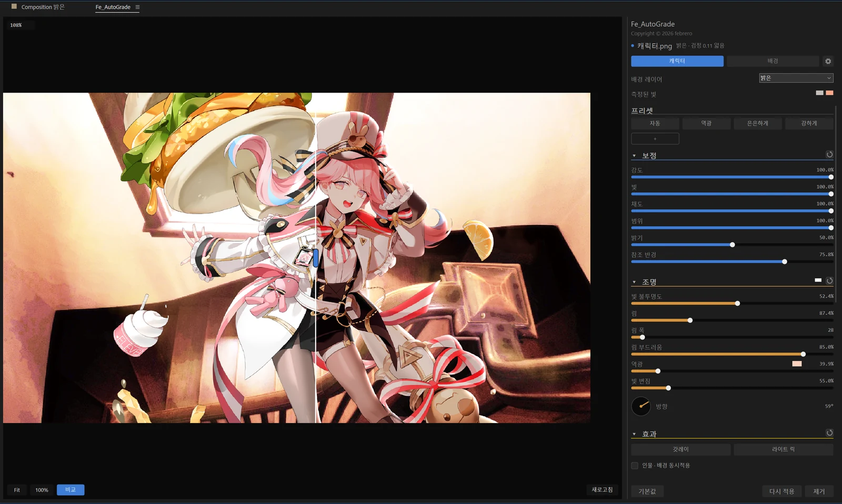The height and width of the screenshot is (504, 842).
Task: Click the 방향 direction dial
Action: click(x=641, y=406)
